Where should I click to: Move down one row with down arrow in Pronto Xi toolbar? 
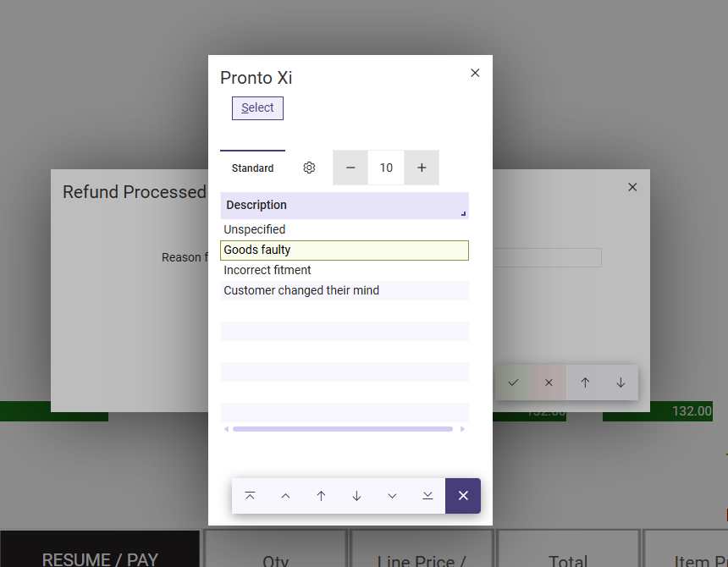(356, 496)
